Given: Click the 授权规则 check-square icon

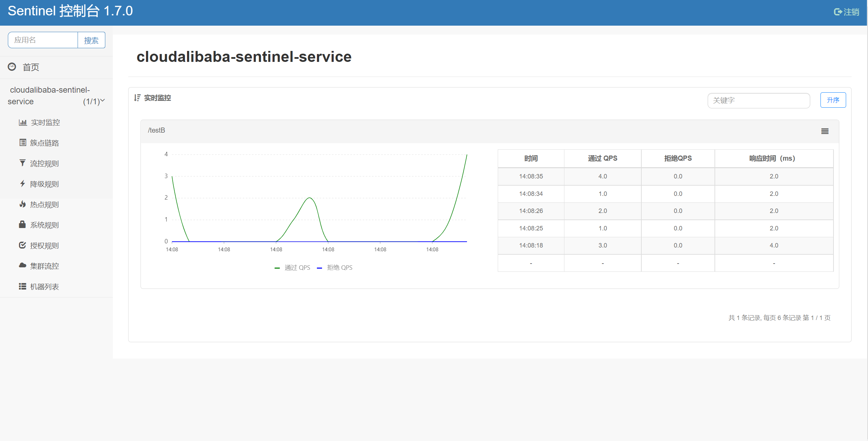Looking at the screenshot, I should [23, 245].
